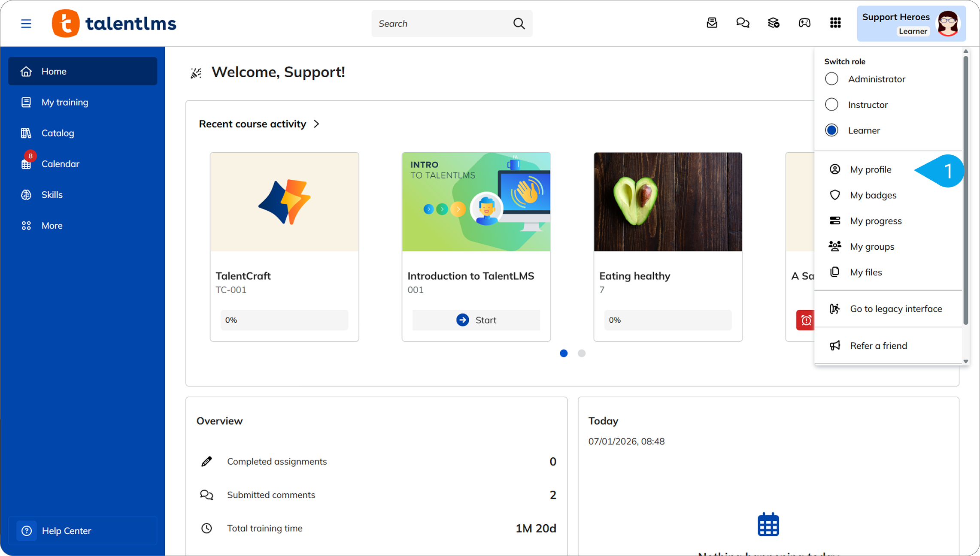The height and width of the screenshot is (556, 980).
Task: Select the Learner role radio
Action: [x=831, y=130]
